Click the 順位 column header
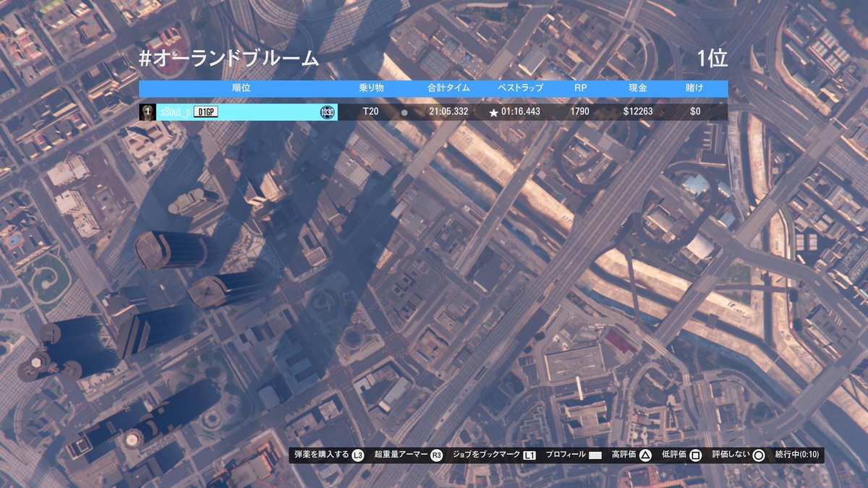Image resolution: width=868 pixels, height=488 pixels. [241, 87]
